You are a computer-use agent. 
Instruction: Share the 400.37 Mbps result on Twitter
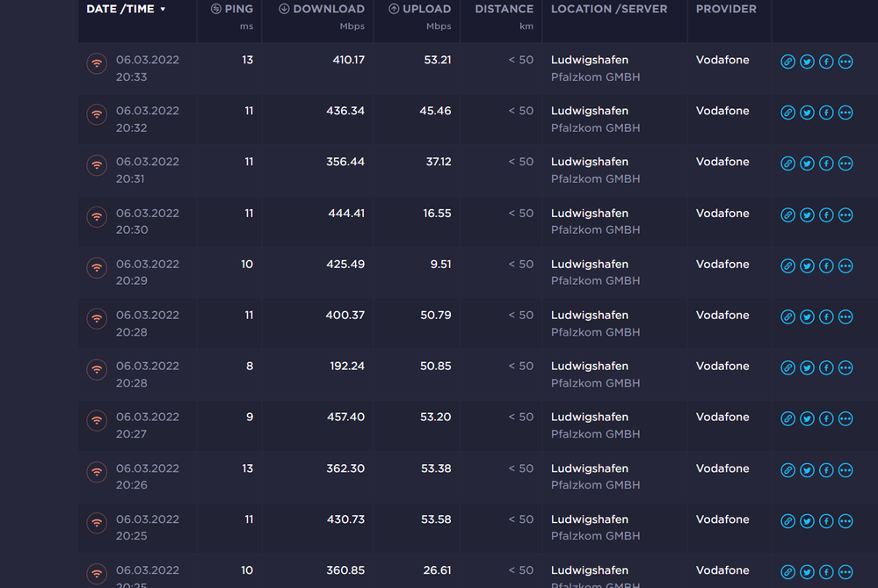coord(807,317)
